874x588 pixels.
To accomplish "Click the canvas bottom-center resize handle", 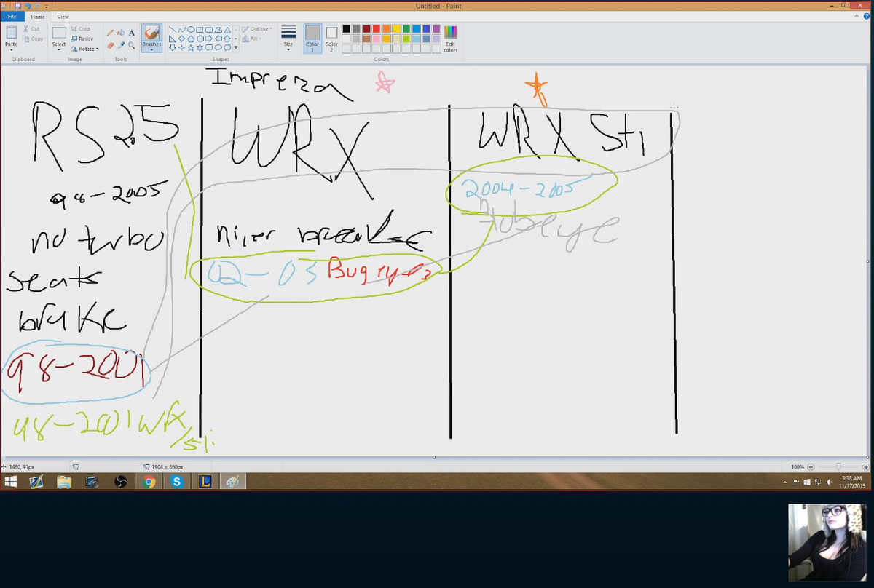I will click(x=434, y=457).
